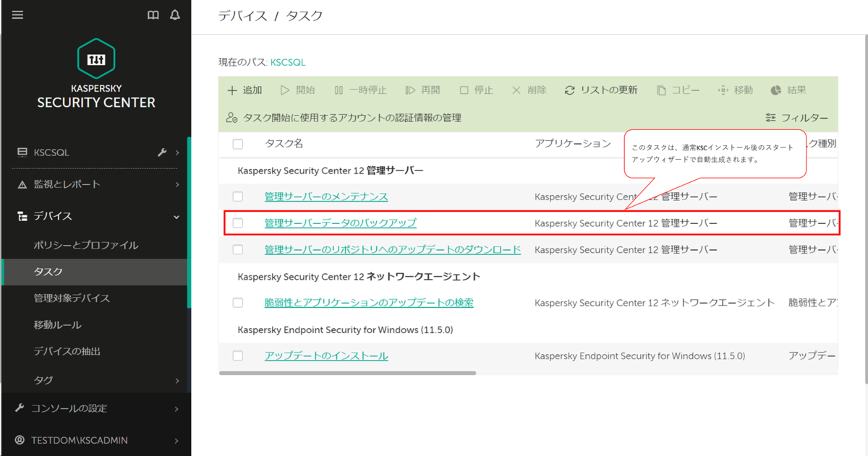Check the 管理サーバーデータのバックアップ row checkbox
Image resolution: width=868 pixels, height=456 pixels.
[x=238, y=223]
